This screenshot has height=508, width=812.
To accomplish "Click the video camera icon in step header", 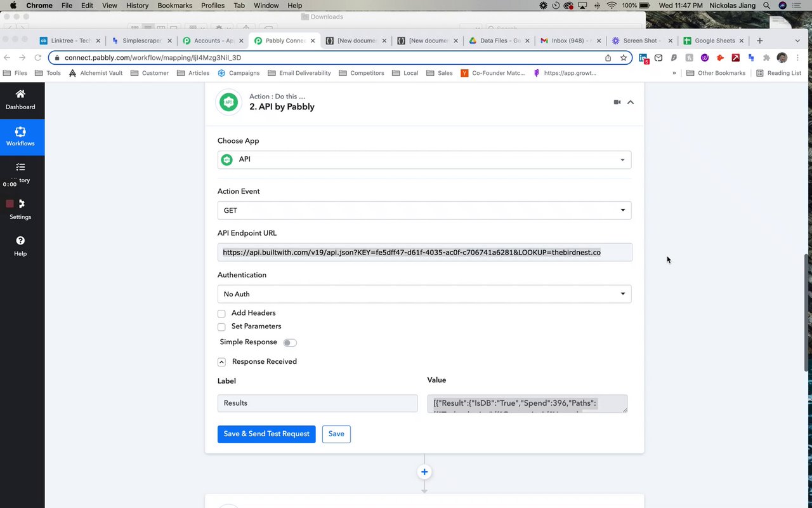I will coord(617,102).
